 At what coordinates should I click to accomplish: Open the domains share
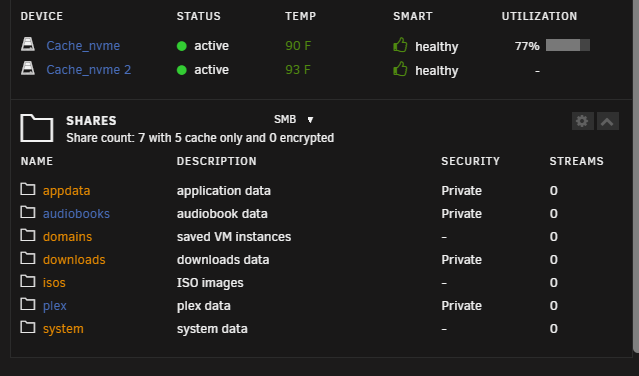[x=67, y=237]
